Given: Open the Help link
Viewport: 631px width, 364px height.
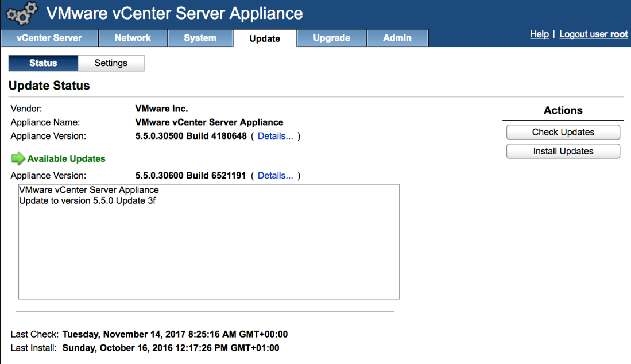Looking at the screenshot, I should tap(539, 34).
